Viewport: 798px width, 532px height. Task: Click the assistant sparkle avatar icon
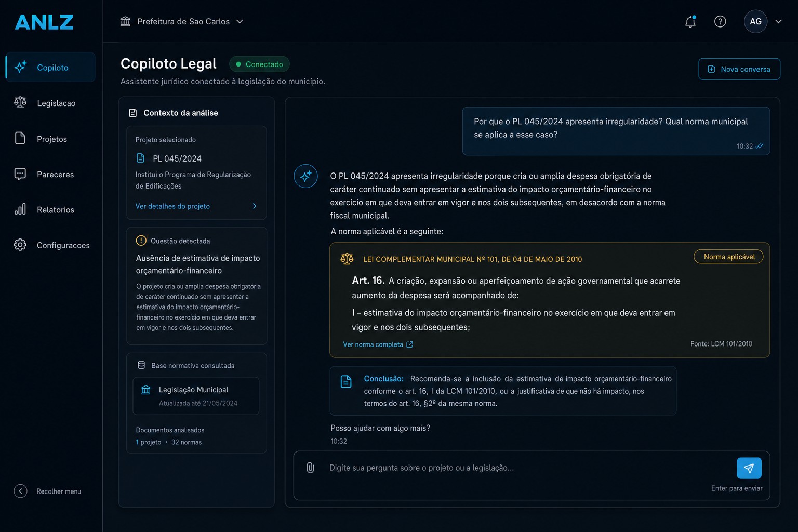click(305, 176)
